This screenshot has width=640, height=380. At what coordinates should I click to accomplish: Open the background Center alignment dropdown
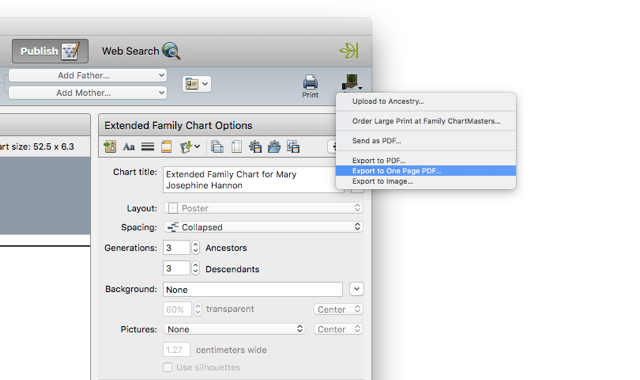pyautogui.click(x=338, y=309)
